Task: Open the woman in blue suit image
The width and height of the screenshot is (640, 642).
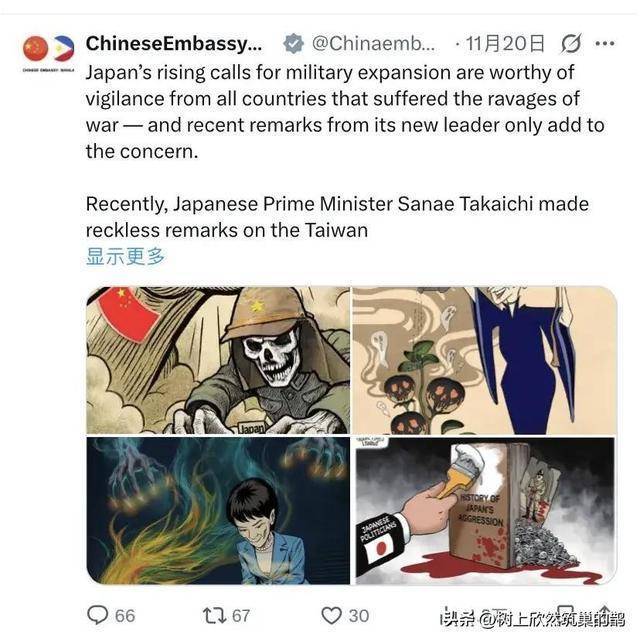Action: tap(218, 510)
